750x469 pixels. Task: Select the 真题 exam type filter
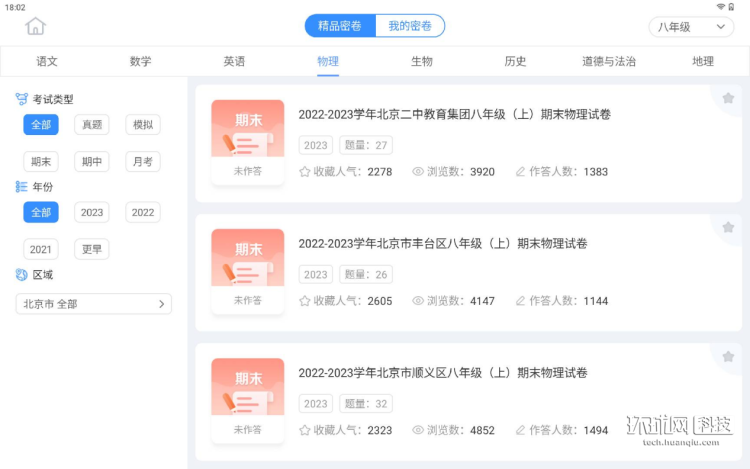point(92,125)
